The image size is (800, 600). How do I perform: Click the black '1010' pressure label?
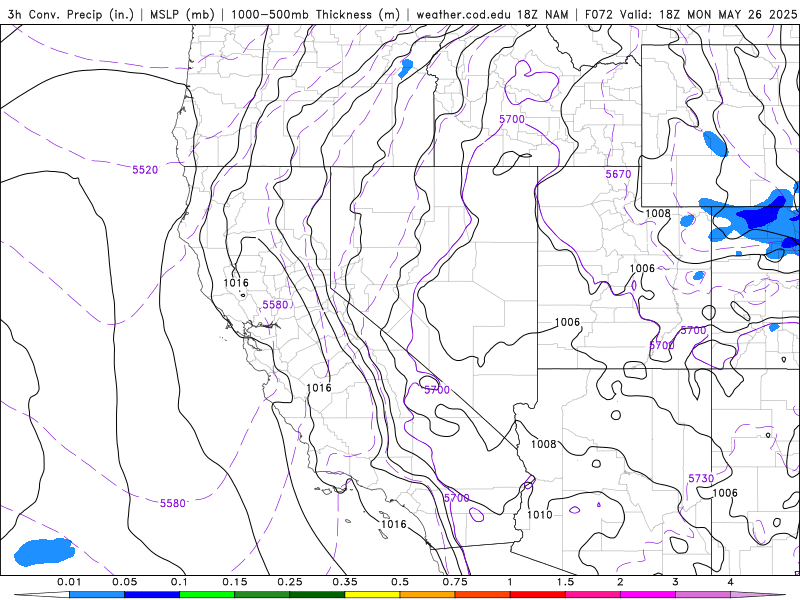click(x=540, y=514)
